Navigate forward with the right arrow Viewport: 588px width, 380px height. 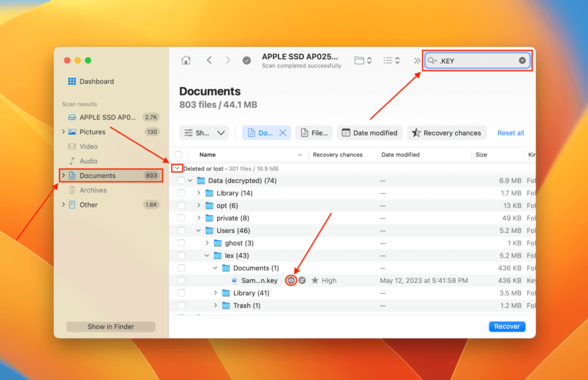click(x=227, y=60)
